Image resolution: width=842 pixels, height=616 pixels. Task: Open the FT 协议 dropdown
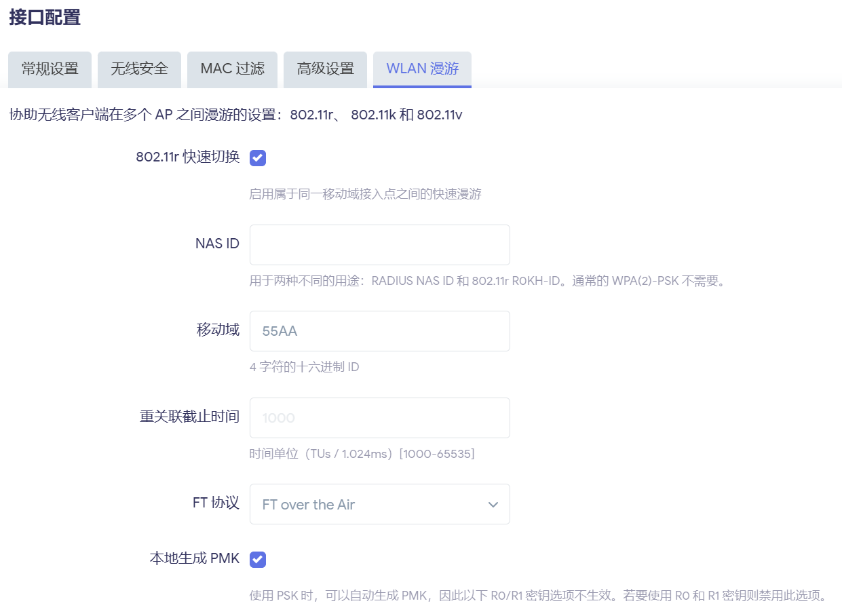[x=379, y=504]
